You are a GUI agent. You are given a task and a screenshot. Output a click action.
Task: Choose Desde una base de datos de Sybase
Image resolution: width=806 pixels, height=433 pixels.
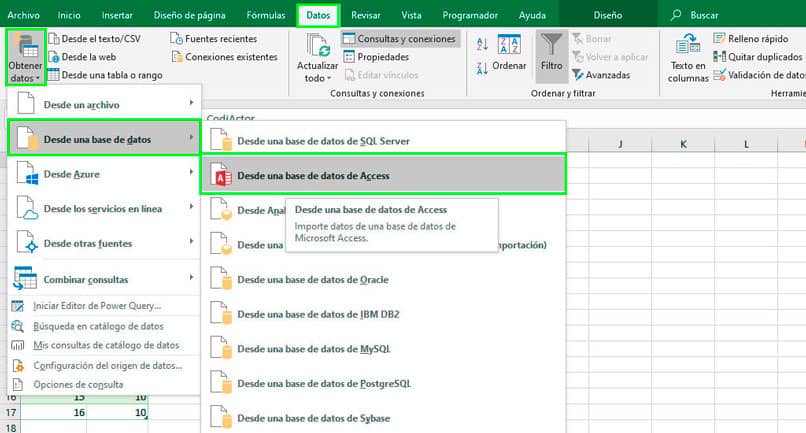pos(383,418)
